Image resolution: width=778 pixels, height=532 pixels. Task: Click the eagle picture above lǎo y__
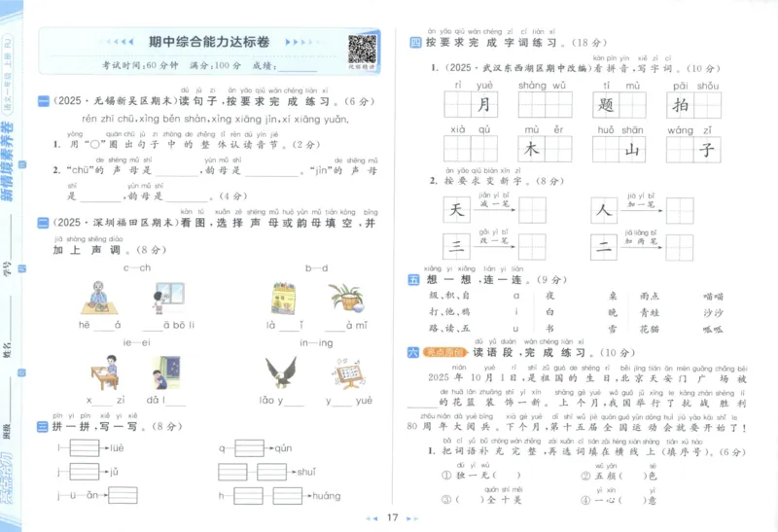pos(281,372)
